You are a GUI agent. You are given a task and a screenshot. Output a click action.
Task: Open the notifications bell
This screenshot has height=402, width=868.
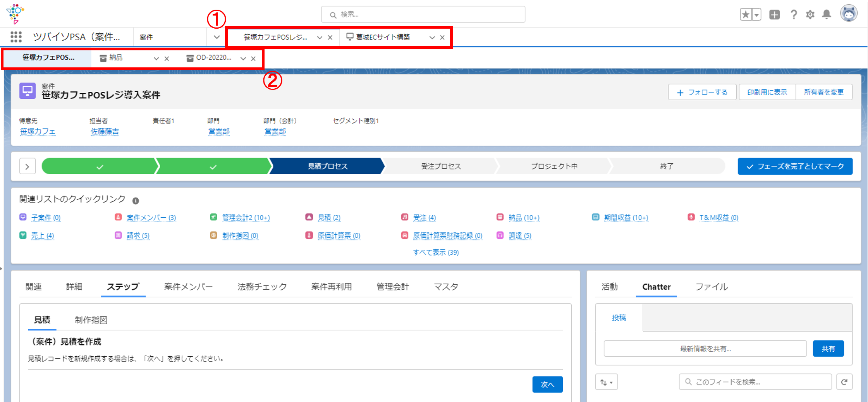827,15
